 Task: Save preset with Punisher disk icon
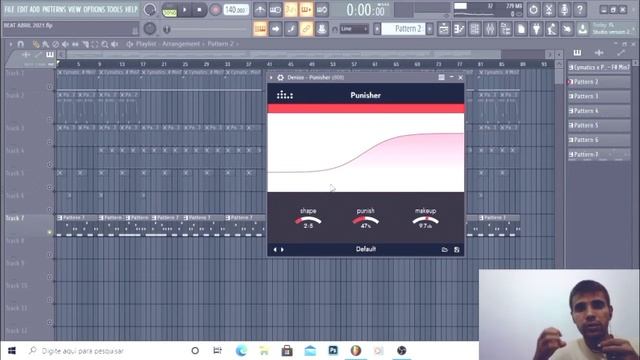[457, 249]
